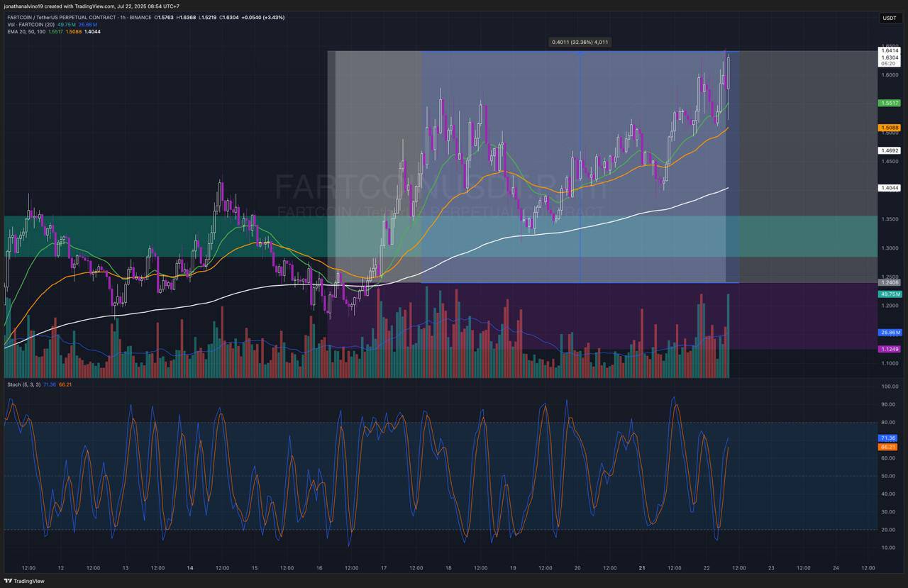Click the blue 71.36 stochastic axis label

pos(888,438)
